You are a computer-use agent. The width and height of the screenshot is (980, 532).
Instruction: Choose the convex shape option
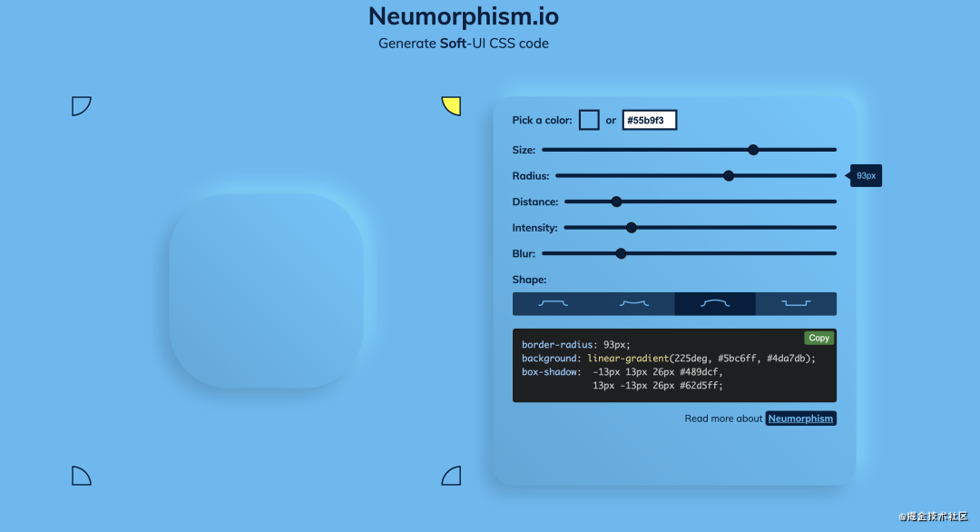tap(715, 304)
